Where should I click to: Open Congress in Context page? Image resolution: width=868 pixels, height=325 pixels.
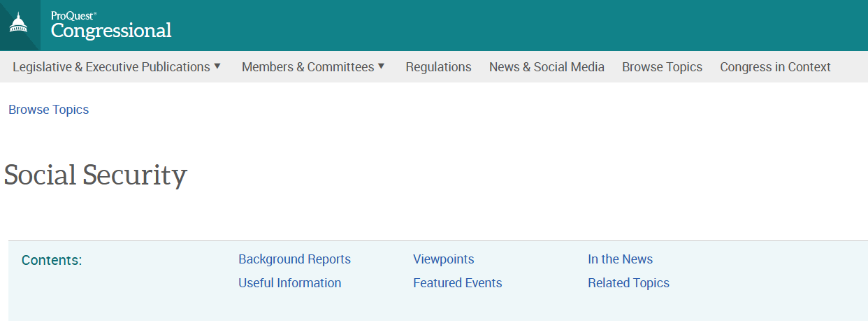tap(775, 67)
